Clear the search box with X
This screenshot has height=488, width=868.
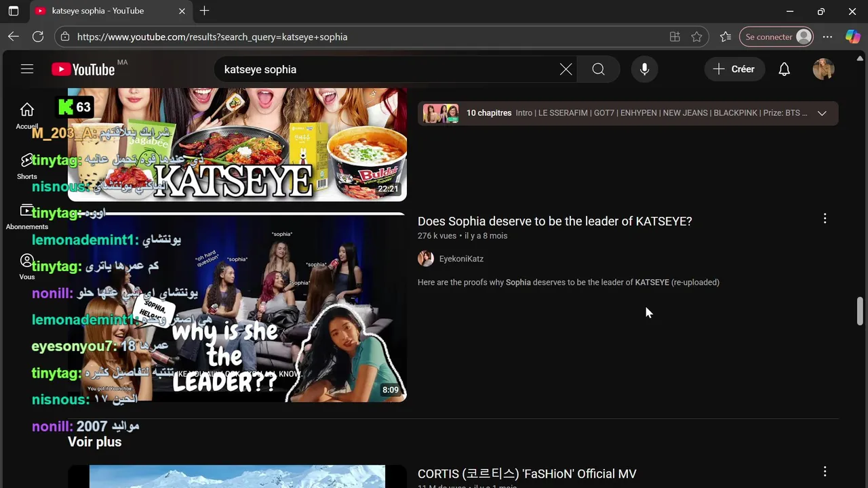pyautogui.click(x=566, y=69)
